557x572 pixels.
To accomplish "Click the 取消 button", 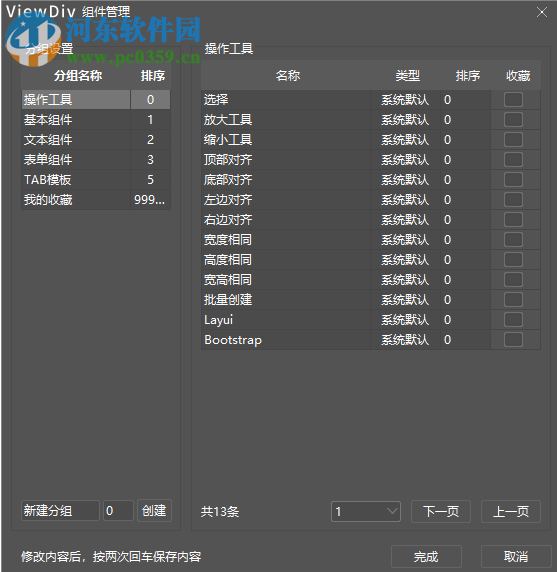I will [x=516, y=557].
